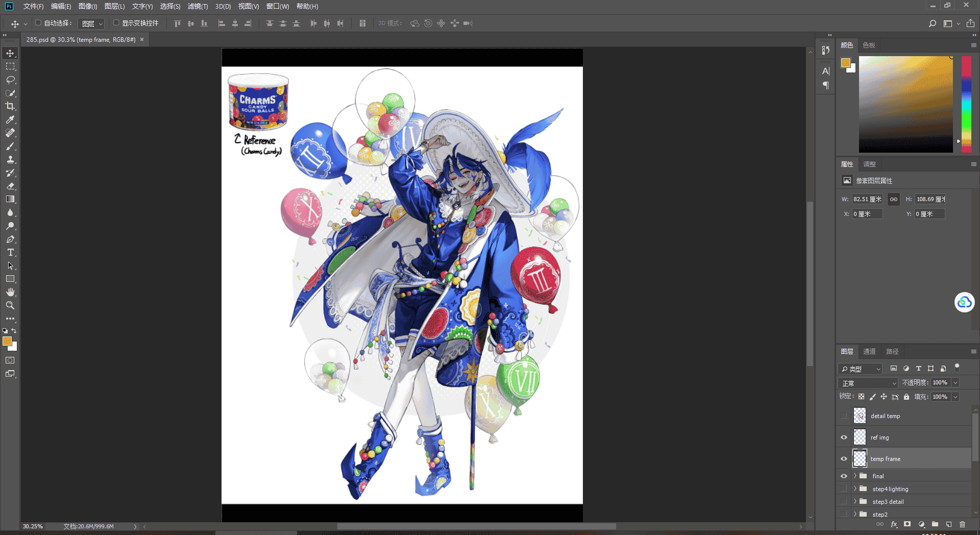Open the 类型 layer filter dropdown
Viewport: 980px width, 535px height.
coord(861,369)
